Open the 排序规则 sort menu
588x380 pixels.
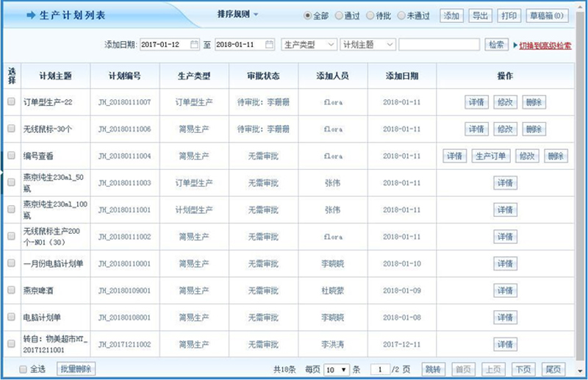(x=237, y=15)
